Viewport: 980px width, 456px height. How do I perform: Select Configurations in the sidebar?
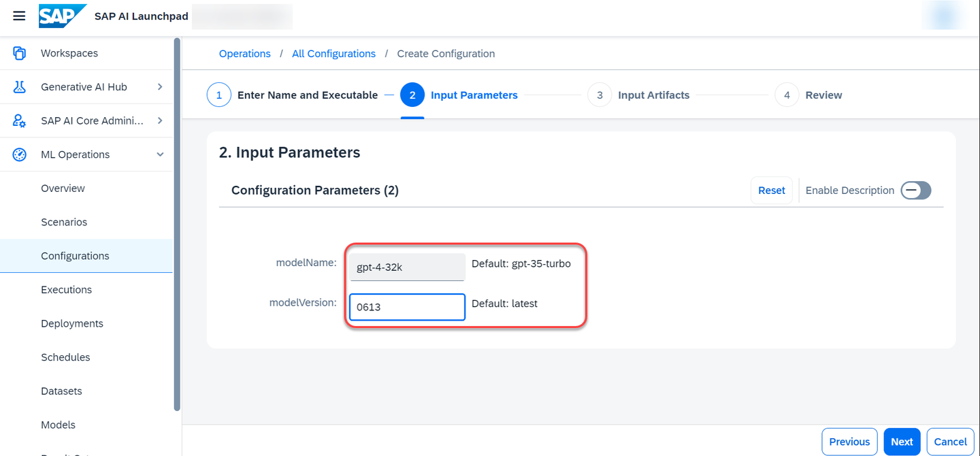pos(86,256)
